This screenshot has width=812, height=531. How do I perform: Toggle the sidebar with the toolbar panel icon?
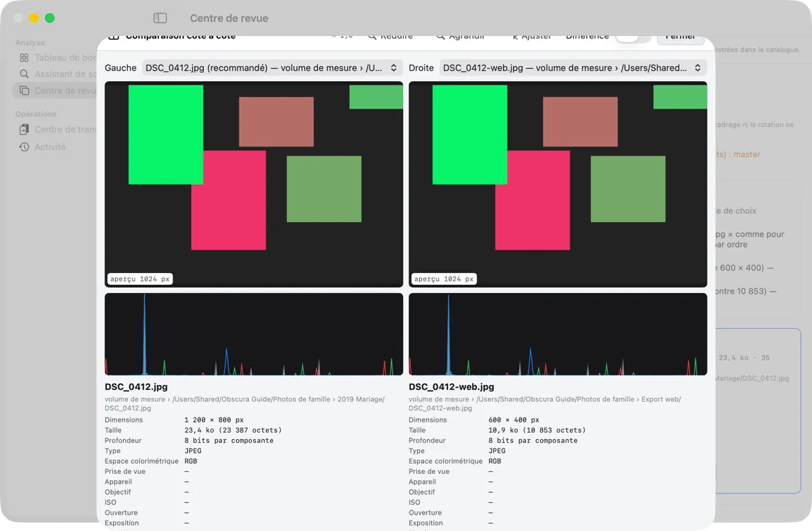click(160, 18)
